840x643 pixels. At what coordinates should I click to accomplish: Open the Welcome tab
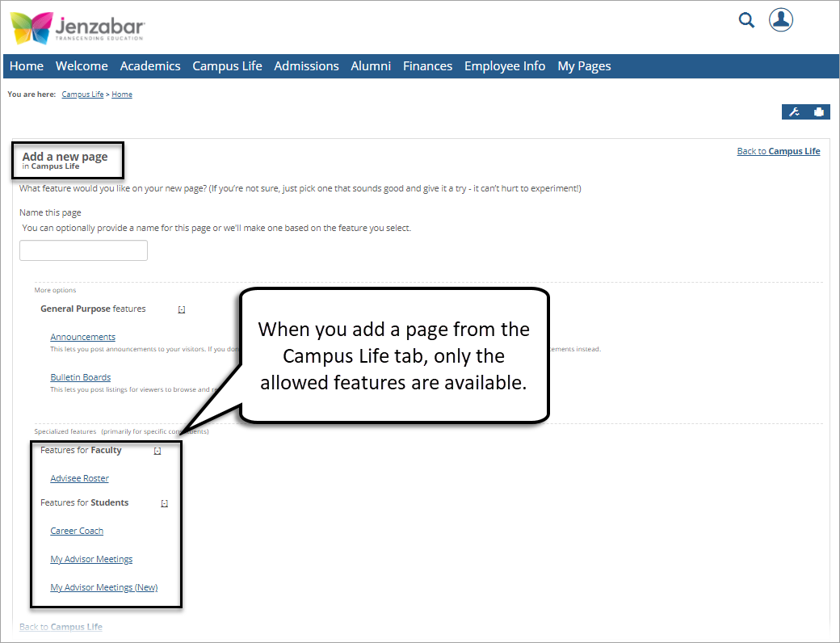[x=82, y=66]
